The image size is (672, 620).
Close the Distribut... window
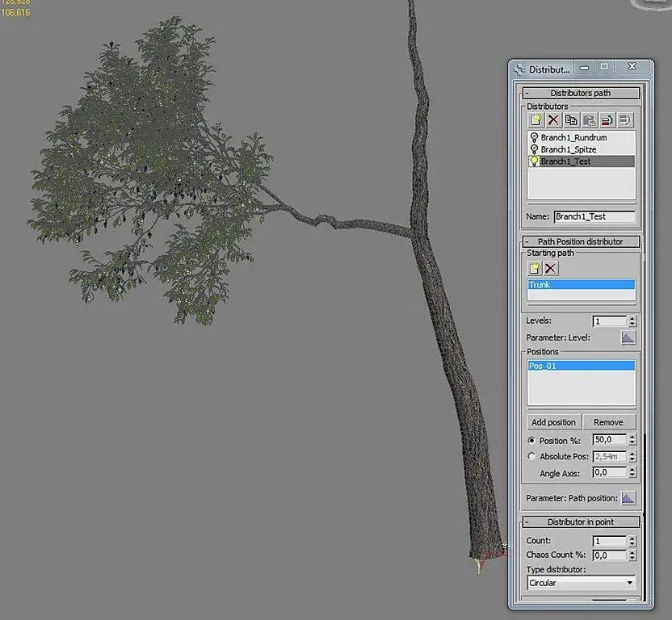point(632,66)
